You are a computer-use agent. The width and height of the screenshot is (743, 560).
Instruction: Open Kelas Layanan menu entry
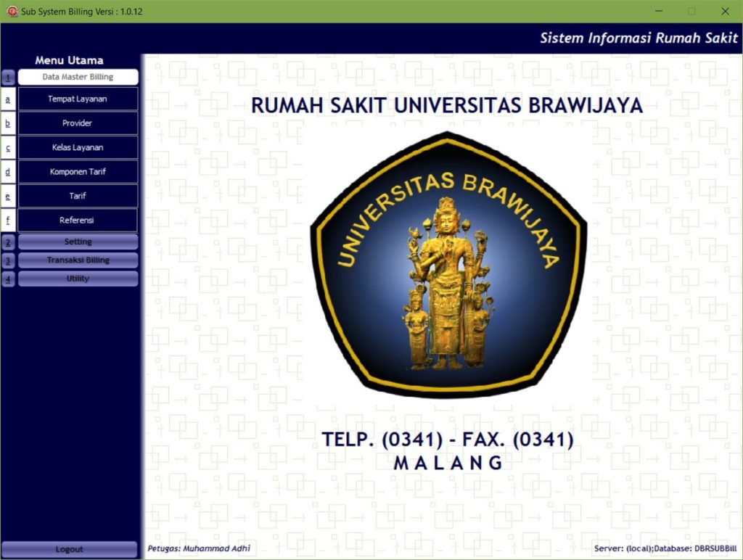point(78,147)
